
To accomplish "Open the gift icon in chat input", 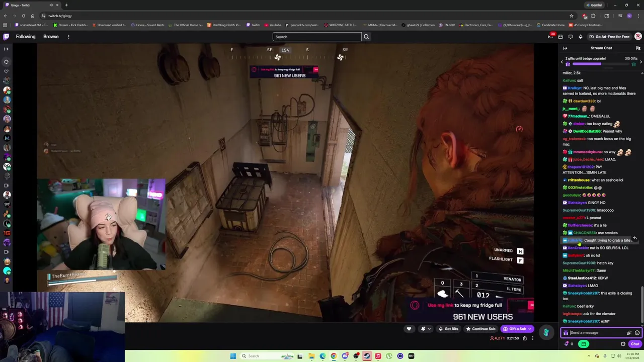I will (x=566, y=333).
